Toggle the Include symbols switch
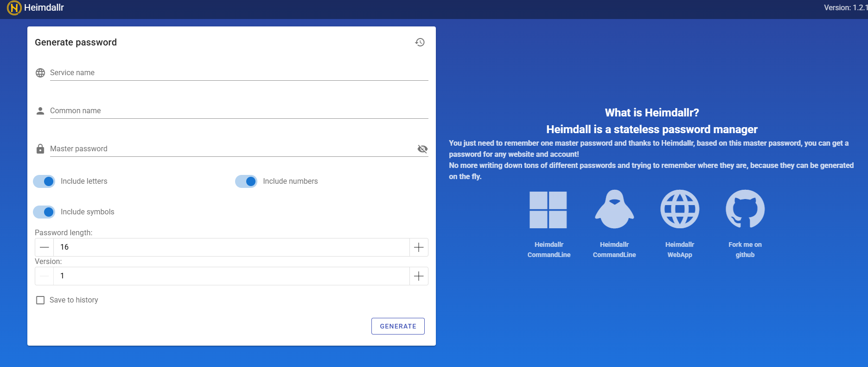Viewport: 868px width, 367px height. (x=44, y=212)
